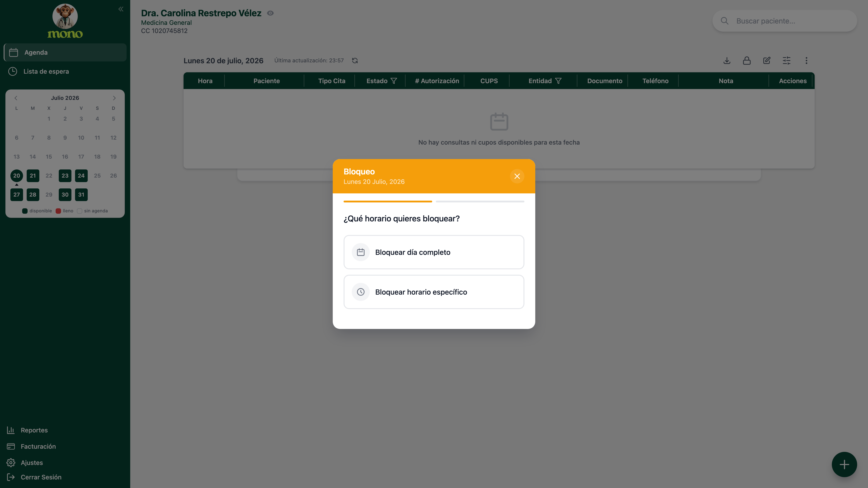868x488 pixels.
Task: Close the Bloqueo dialog
Action: tap(517, 176)
